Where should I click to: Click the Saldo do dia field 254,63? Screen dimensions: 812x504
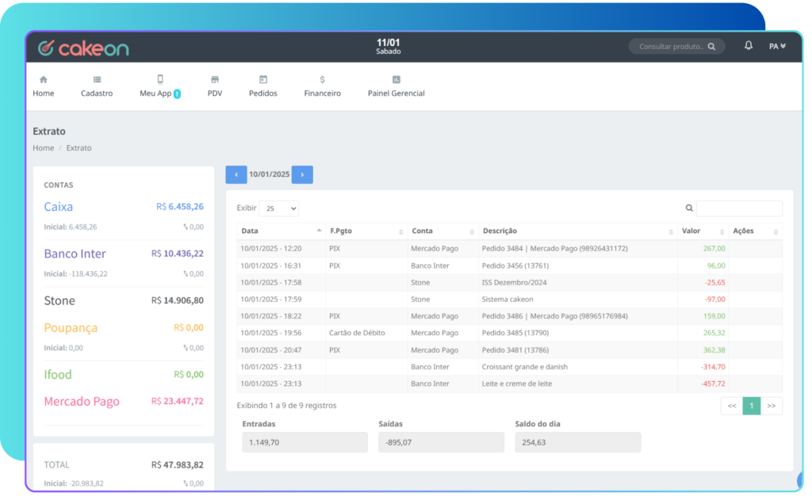578,442
